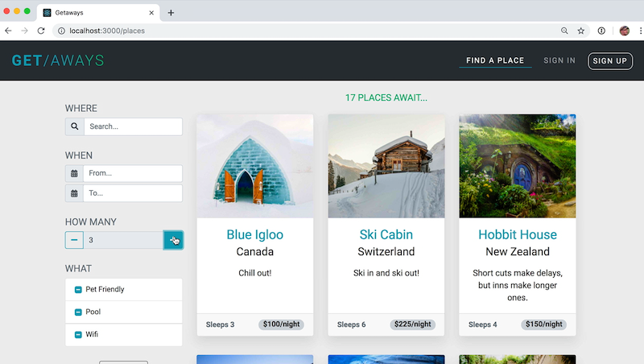Click the zoom magnifier icon in the address bar
The height and width of the screenshot is (364, 644).
(564, 31)
